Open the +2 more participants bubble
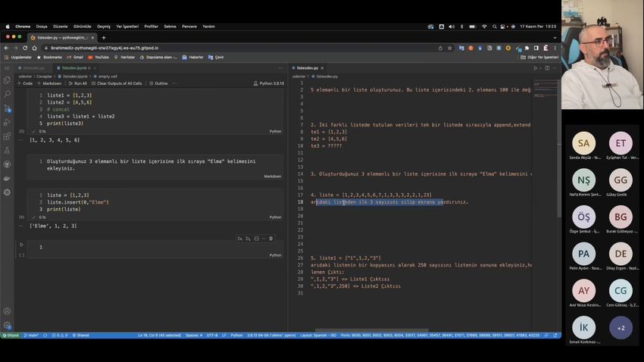The image size is (644, 362). click(x=621, y=327)
